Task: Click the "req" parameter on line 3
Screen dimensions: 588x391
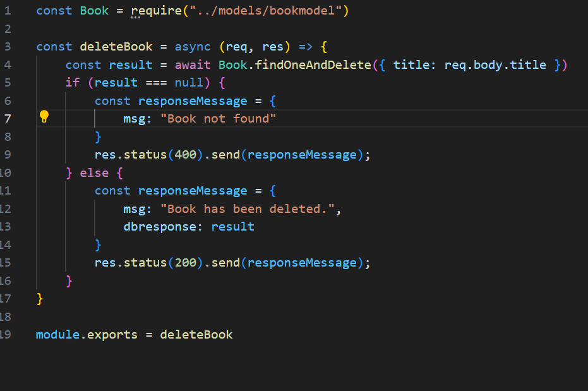Action: tap(236, 47)
